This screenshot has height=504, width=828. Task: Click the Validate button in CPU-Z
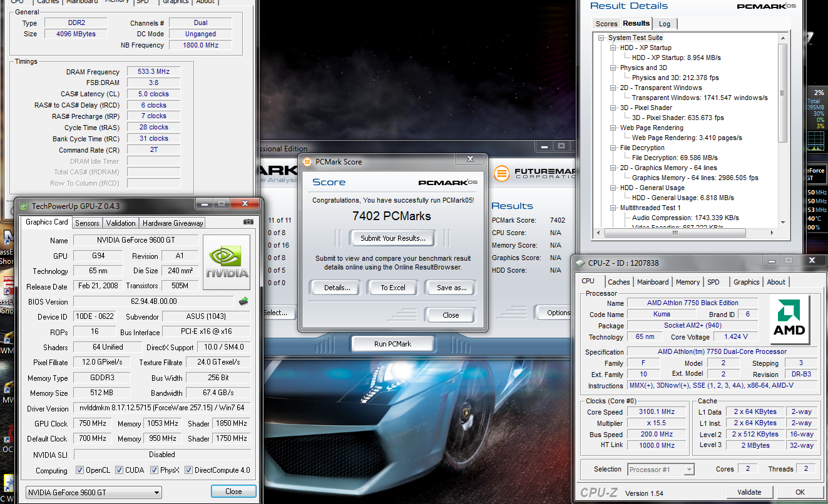coord(749,492)
